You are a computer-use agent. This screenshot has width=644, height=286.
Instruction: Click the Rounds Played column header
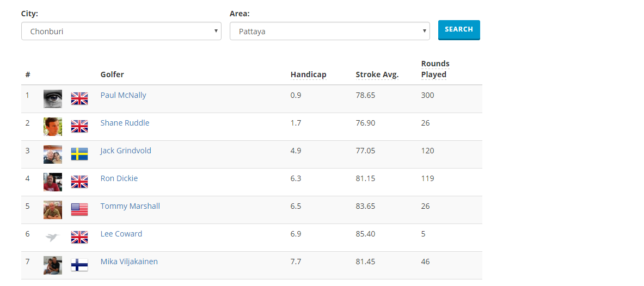(x=434, y=69)
